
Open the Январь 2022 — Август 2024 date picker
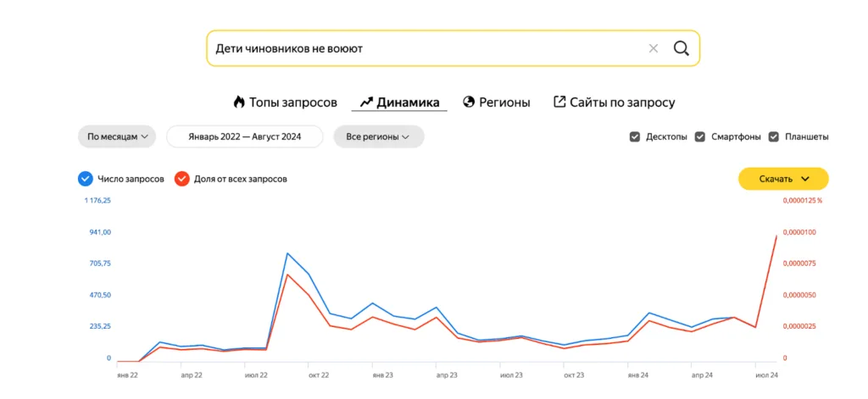tap(245, 136)
